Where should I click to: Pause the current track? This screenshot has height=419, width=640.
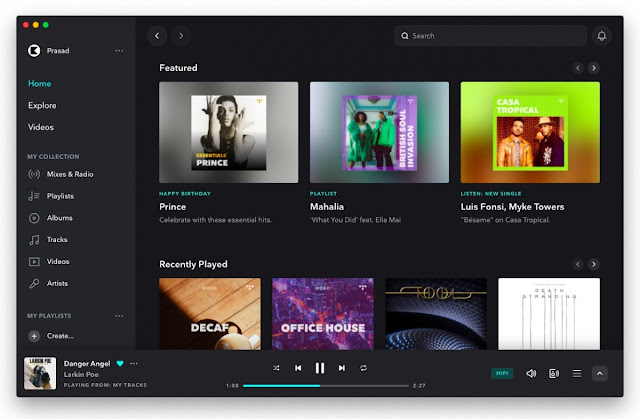320,368
